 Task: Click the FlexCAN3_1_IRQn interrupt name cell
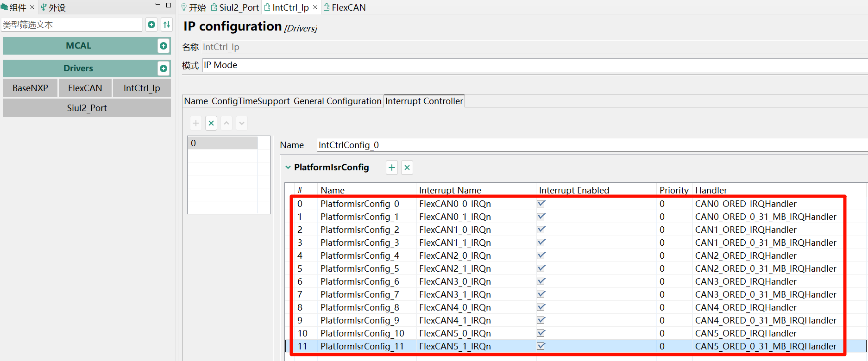point(455,294)
